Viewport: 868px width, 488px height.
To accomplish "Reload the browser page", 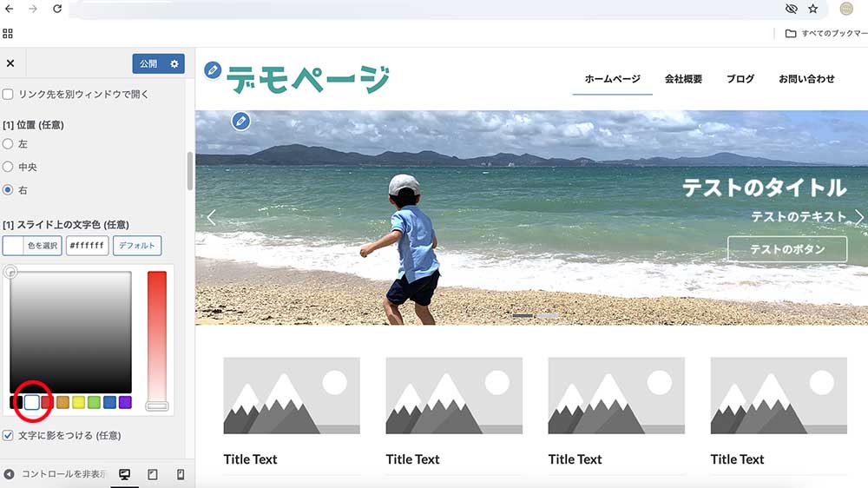I will pyautogui.click(x=57, y=9).
